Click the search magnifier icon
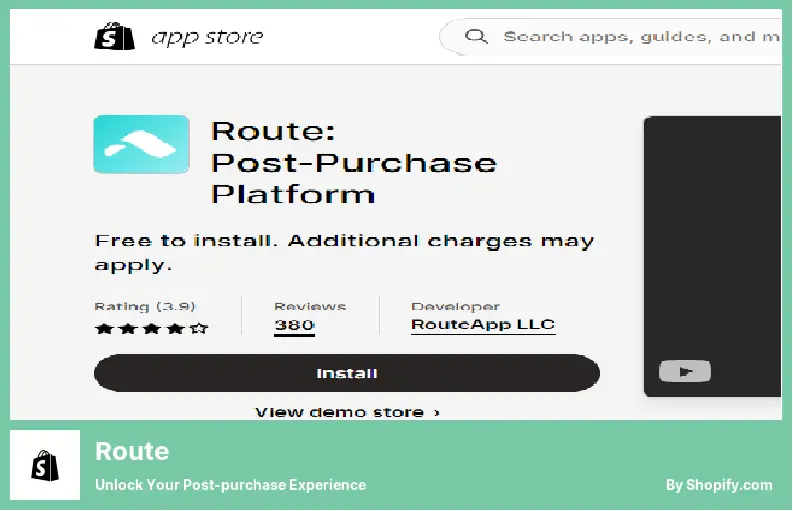Screen dimensions: 793x511 point(476,36)
